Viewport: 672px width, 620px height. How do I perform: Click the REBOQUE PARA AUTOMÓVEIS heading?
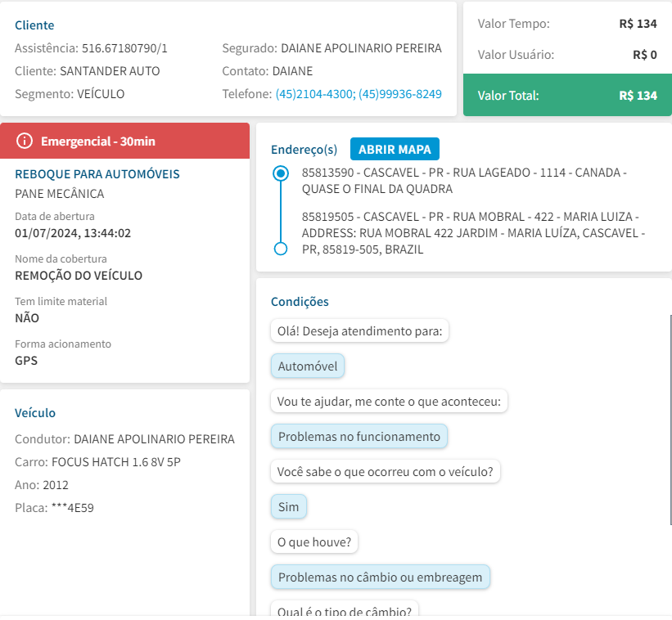click(97, 174)
